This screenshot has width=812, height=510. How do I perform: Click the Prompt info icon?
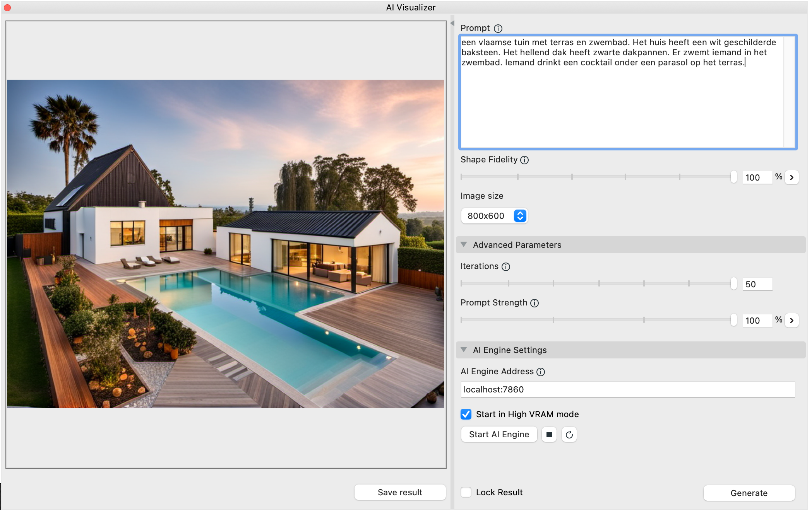click(498, 29)
